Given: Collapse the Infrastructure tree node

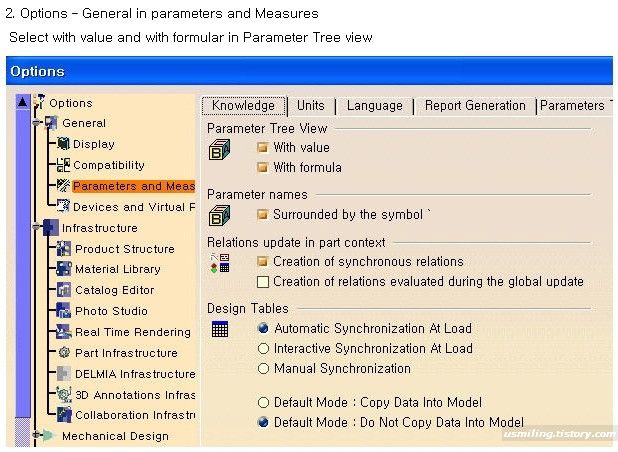Looking at the screenshot, I should click(37, 227).
